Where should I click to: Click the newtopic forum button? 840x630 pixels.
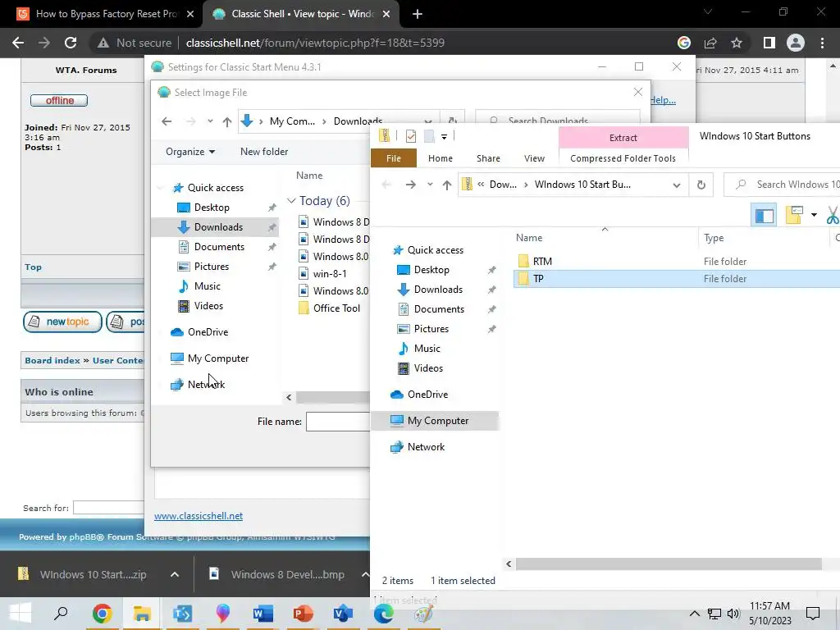click(x=62, y=322)
